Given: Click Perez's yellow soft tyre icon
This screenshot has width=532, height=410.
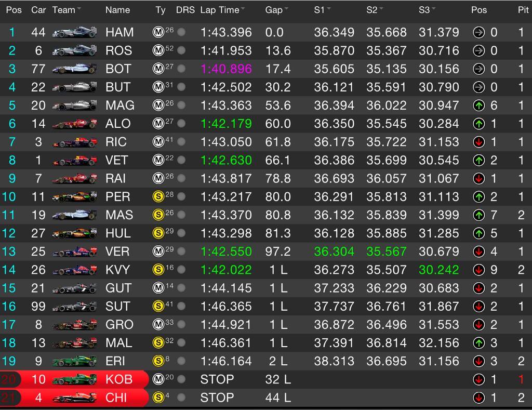Looking at the screenshot, I should click(158, 197).
